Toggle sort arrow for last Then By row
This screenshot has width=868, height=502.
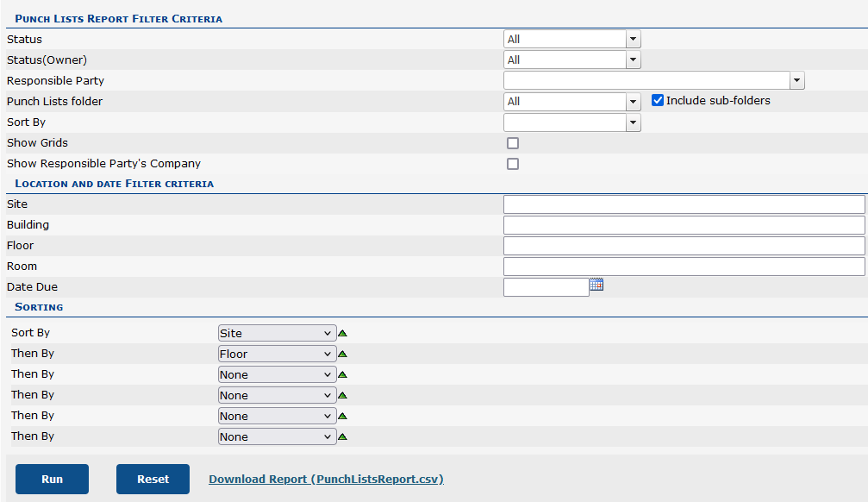[343, 436]
